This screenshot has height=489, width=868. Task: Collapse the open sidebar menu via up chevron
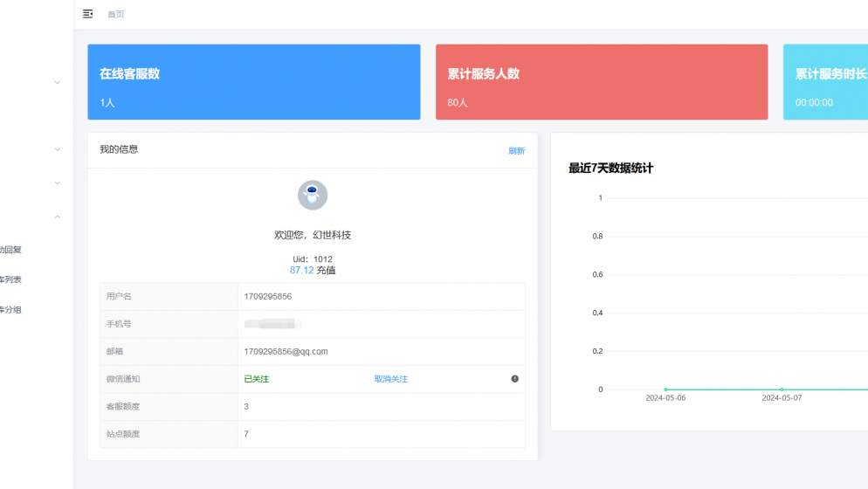point(58,217)
